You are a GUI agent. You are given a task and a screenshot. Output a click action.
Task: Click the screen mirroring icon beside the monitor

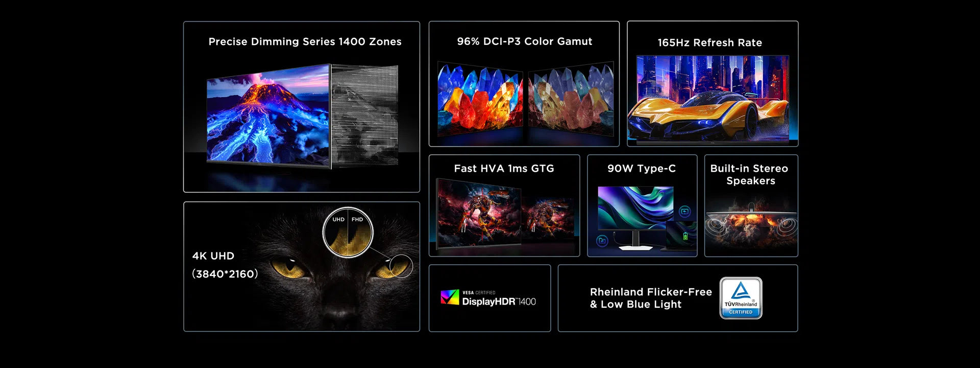(685, 211)
